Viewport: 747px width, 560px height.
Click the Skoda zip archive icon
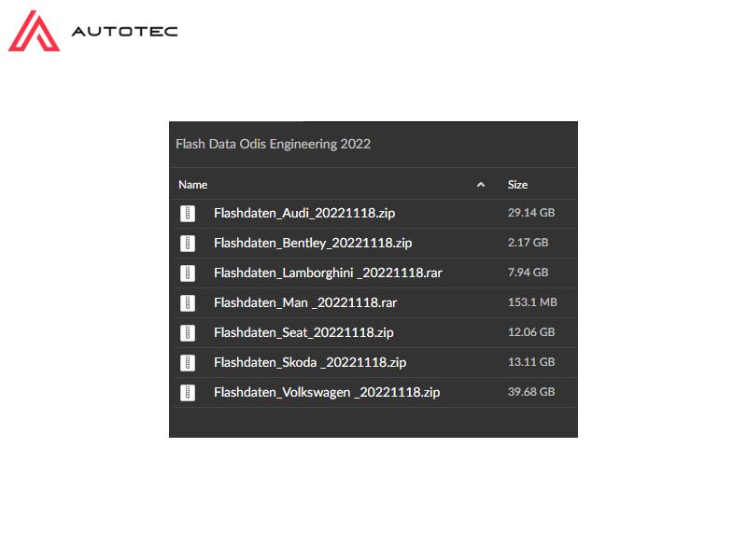(188, 362)
